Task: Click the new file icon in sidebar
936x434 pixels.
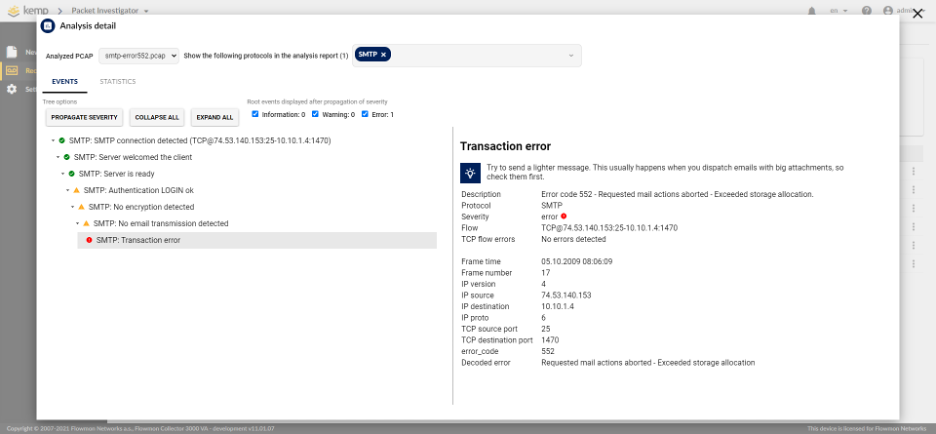Action: [x=12, y=52]
